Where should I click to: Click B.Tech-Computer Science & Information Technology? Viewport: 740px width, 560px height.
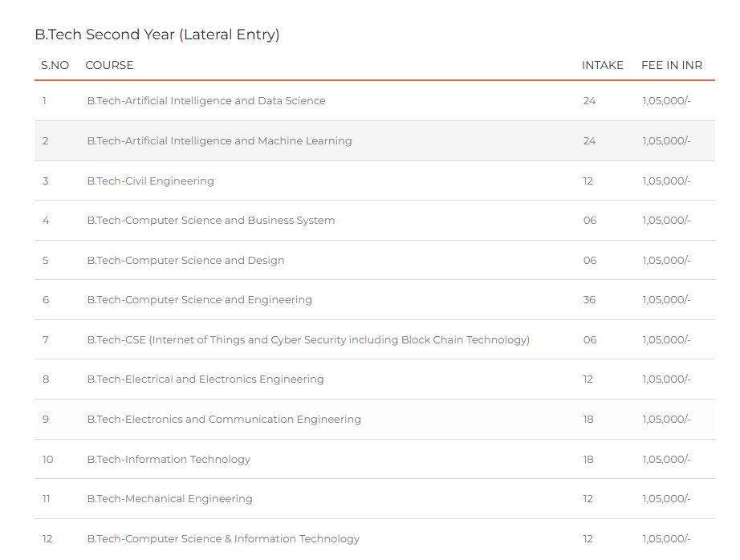(223, 539)
